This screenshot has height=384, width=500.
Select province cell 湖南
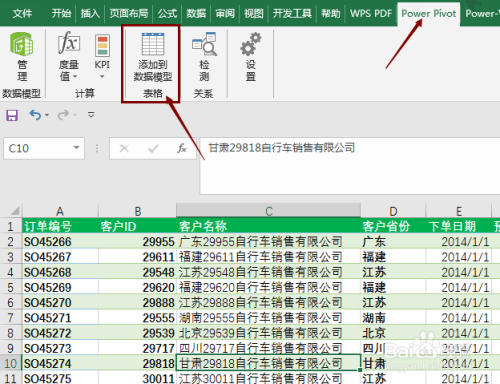click(x=393, y=318)
